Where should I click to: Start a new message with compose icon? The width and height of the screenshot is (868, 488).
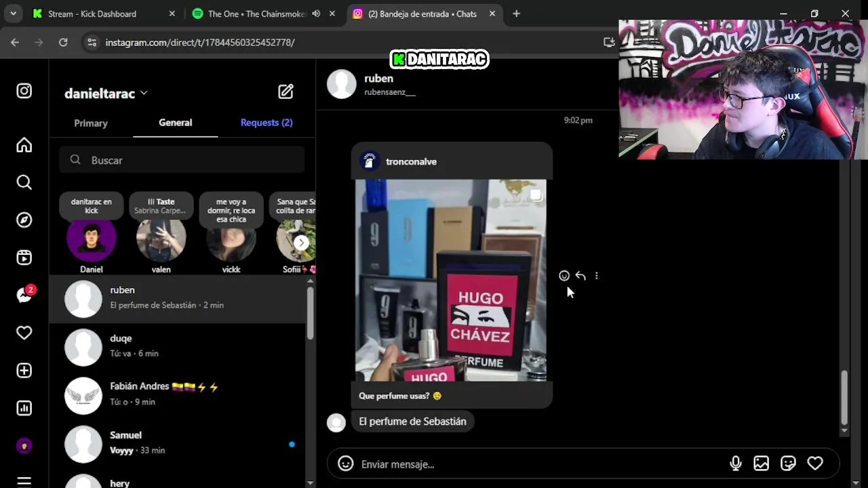285,91
